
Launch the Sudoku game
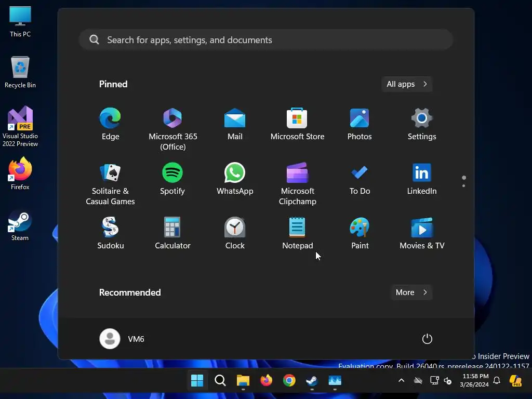click(x=110, y=233)
